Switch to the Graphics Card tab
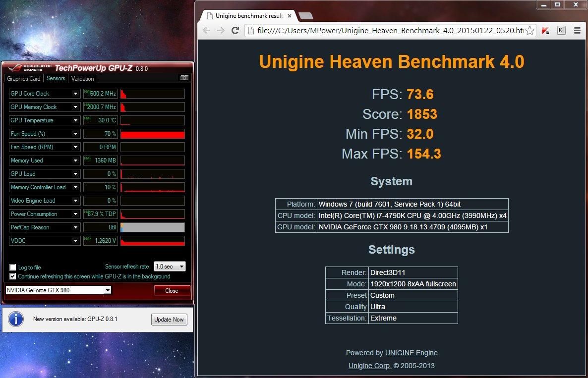Viewport: 588px width, 378px height. coord(24,79)
